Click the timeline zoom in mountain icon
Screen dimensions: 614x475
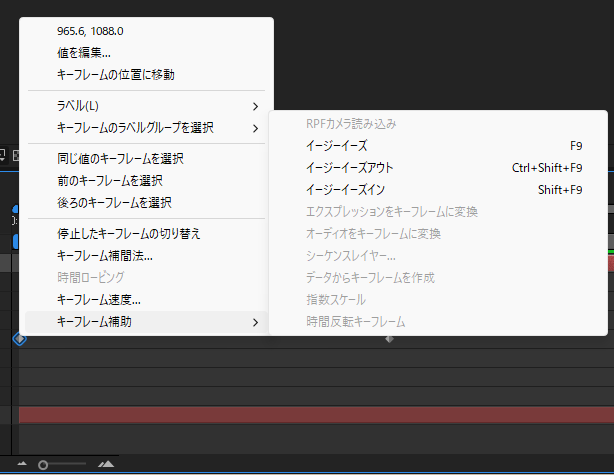107,464
